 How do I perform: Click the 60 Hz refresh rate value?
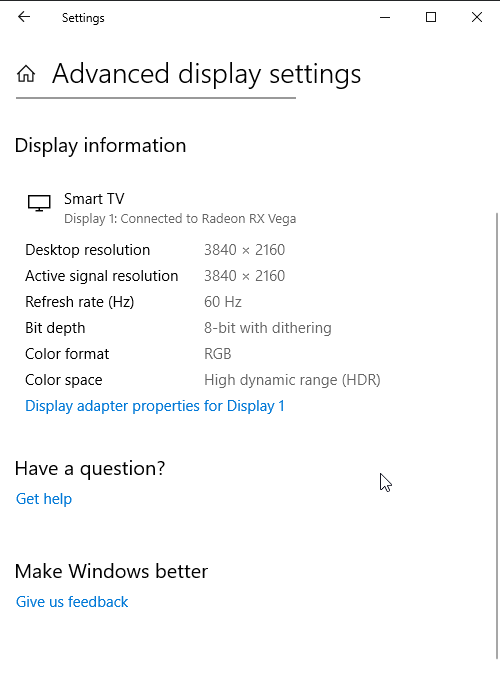(x=223, y=302)
